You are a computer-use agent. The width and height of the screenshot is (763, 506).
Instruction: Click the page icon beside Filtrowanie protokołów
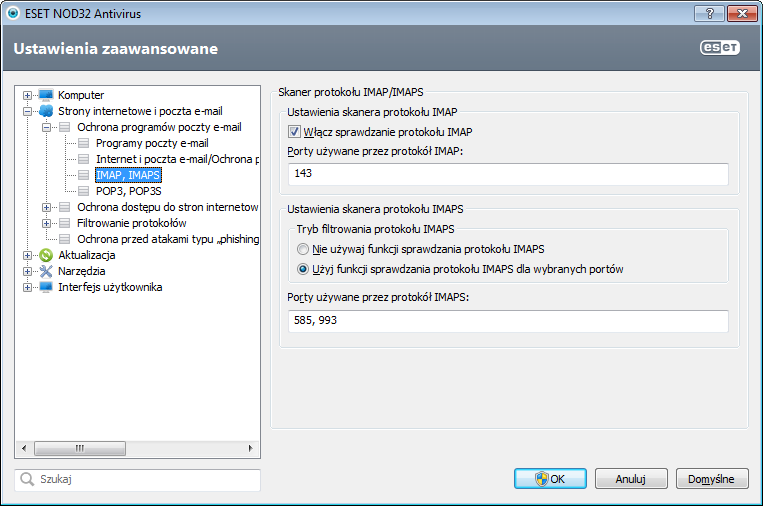pyautogui.click(x=65, y=223)
